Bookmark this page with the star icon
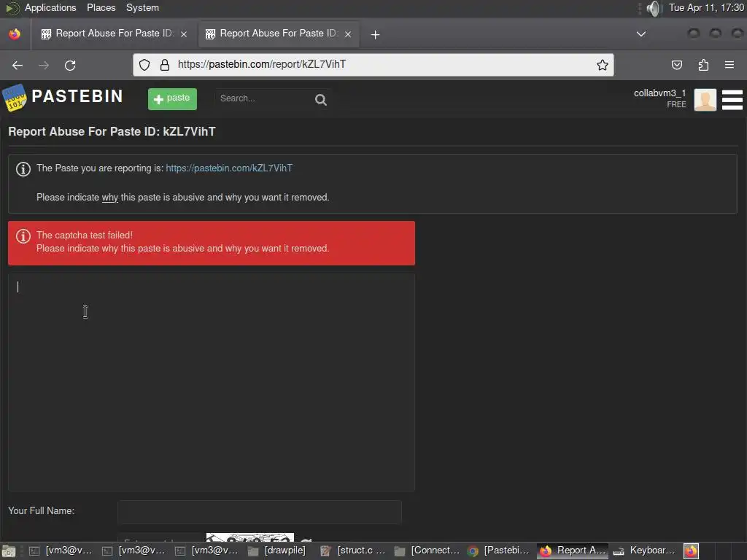Screen dimensions: 747x560 (x=602, y=65)
